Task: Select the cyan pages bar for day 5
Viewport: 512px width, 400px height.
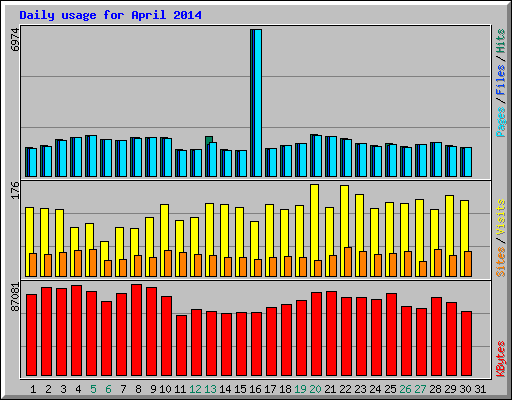Action: (93, 156)
